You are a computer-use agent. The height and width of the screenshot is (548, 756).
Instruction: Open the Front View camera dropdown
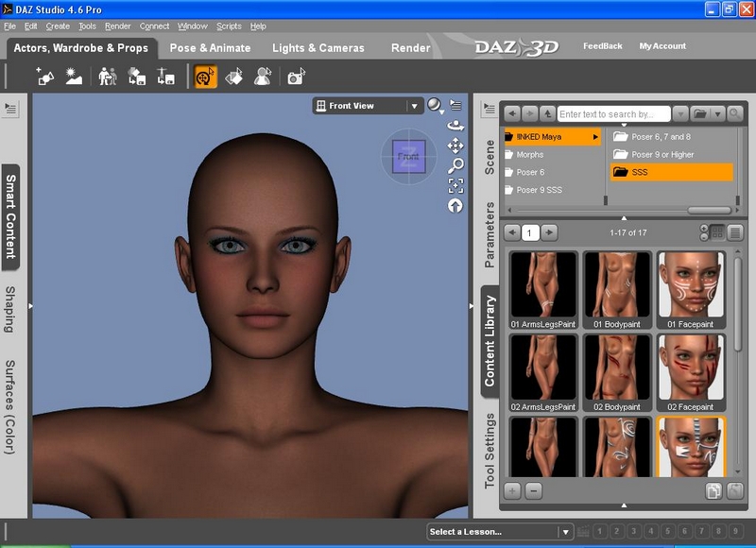click(x=414, y=106)
